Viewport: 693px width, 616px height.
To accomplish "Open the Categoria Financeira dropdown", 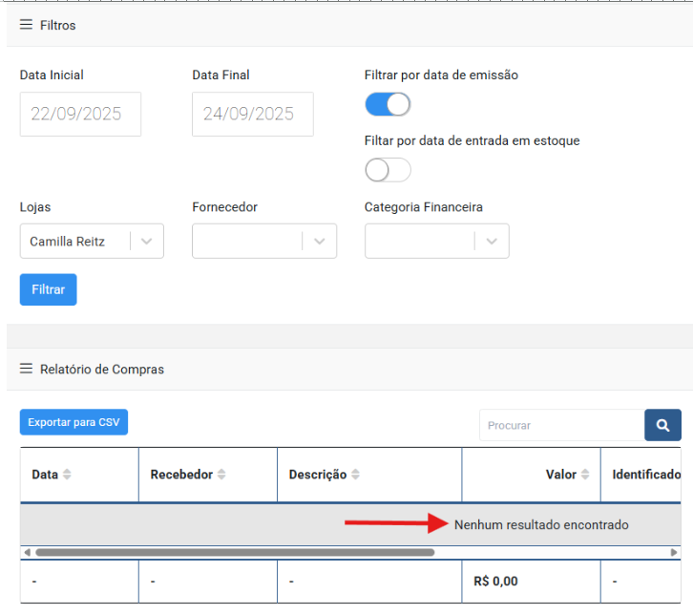I will (x=492, y=242).
